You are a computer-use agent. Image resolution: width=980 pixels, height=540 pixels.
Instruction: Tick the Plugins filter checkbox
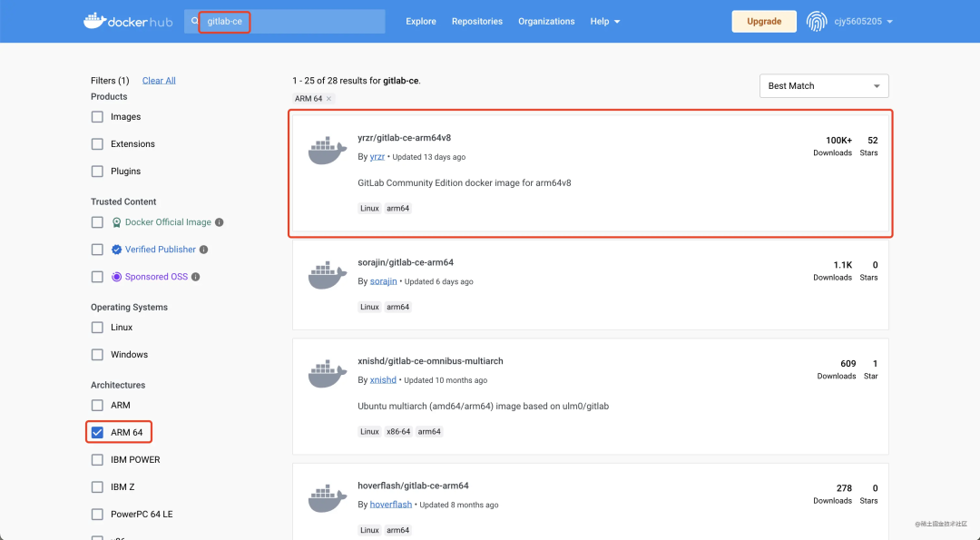(x=97, y=172)
